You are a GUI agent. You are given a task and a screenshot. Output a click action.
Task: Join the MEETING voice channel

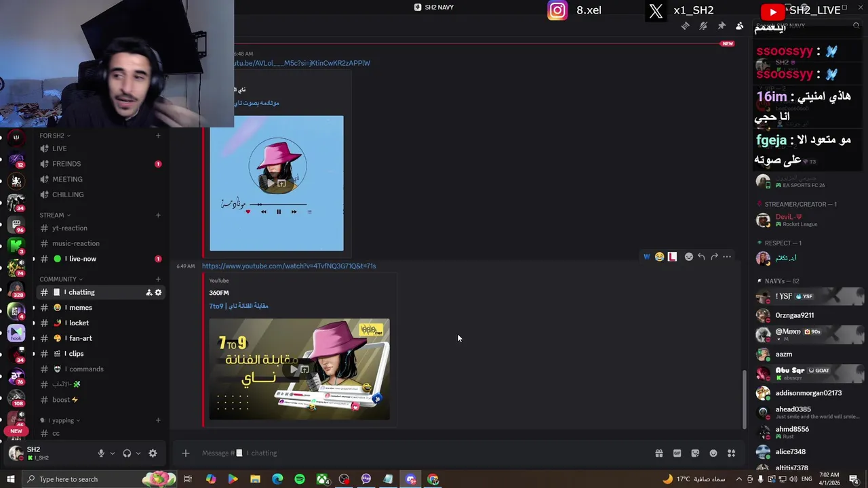tap(100, 179)
